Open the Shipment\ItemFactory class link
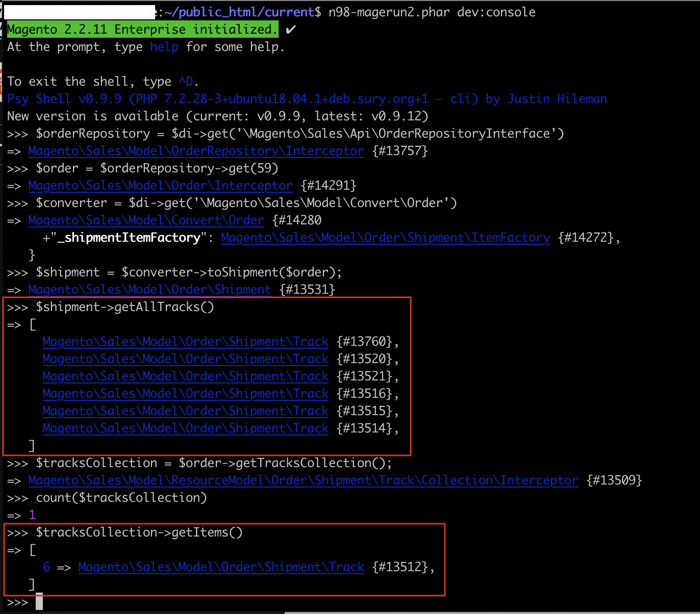 386,238
